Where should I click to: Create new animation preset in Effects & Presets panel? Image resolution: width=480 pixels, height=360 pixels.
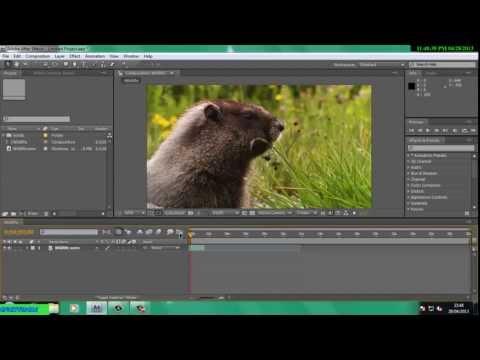467,213
